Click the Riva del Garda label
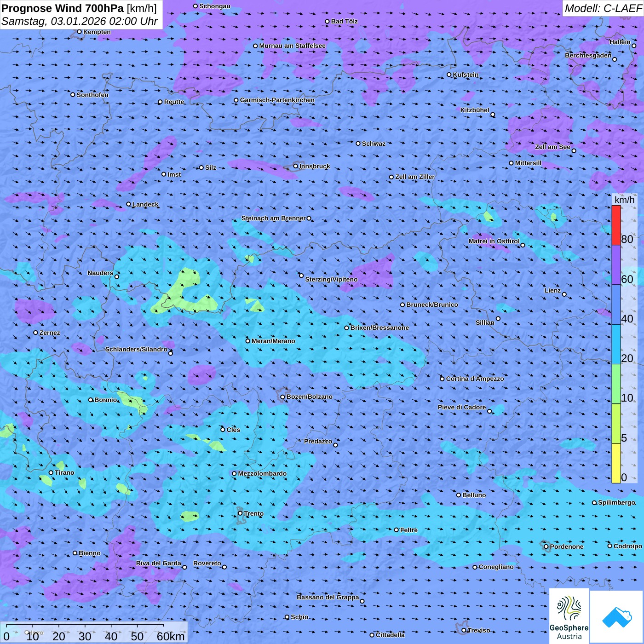The width and height of the screenshot is (644, 644). pyautogui.click(x=159, y=563)
